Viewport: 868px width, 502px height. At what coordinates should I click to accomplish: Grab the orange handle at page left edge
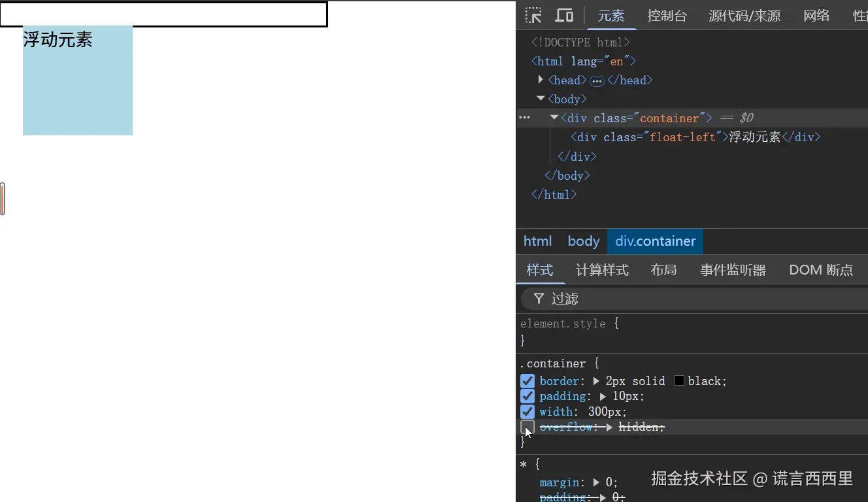click(3, 199)
